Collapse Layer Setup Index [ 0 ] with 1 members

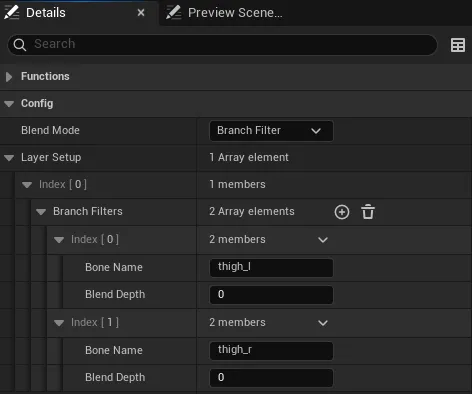pos(27,185)
